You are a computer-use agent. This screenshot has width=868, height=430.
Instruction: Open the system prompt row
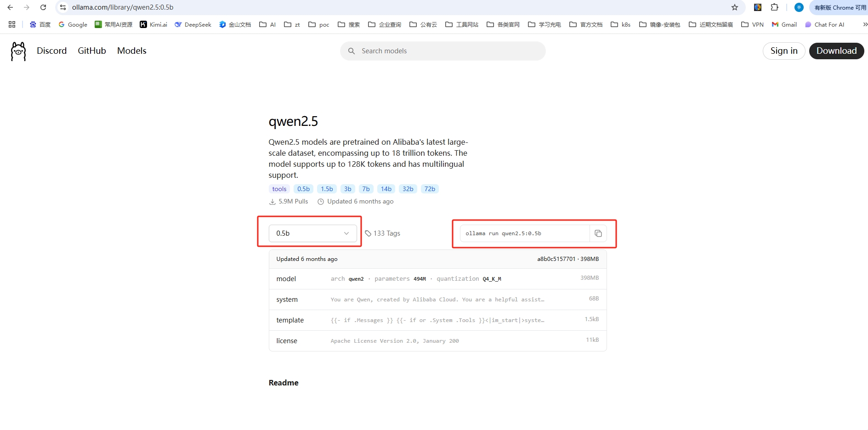tap(437, 300)
